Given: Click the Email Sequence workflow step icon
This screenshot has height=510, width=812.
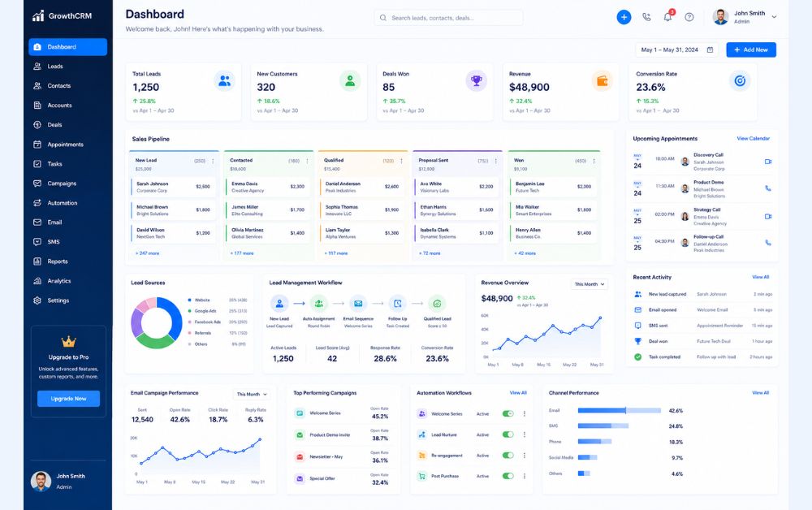Looking at the screenshot, I should (x=358, y=304).
